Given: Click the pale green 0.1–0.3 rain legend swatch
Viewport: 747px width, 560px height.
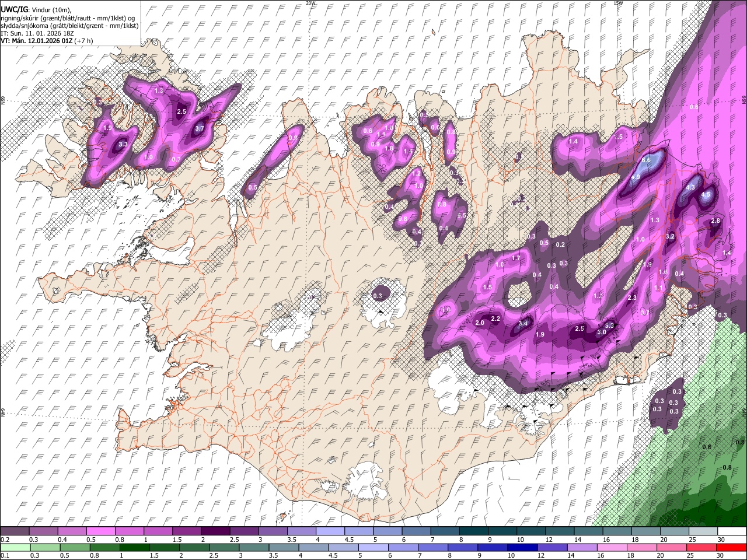Looking at the screenshot, I should [16, 547].
